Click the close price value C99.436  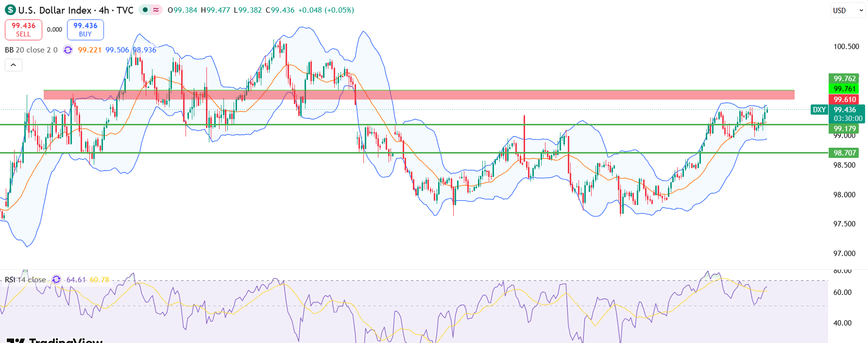click(x=280, y=10)
